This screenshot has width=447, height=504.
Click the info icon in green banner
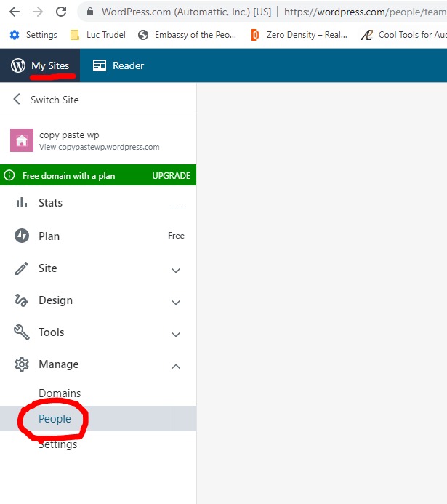tap(9, 175)
